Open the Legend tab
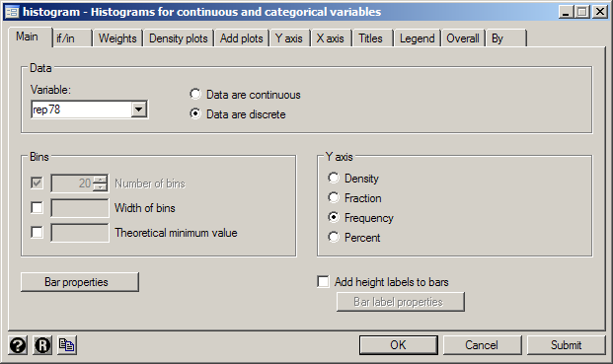 [x=418, y=38]
